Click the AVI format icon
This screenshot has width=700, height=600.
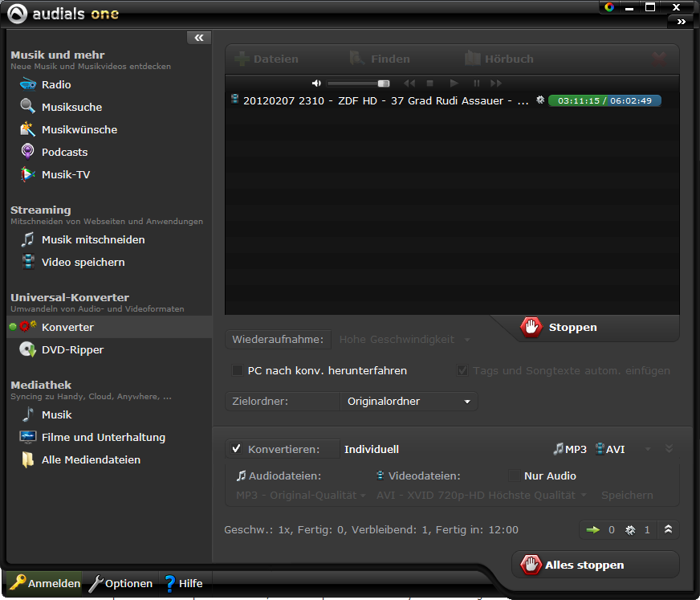click(600, 448)
